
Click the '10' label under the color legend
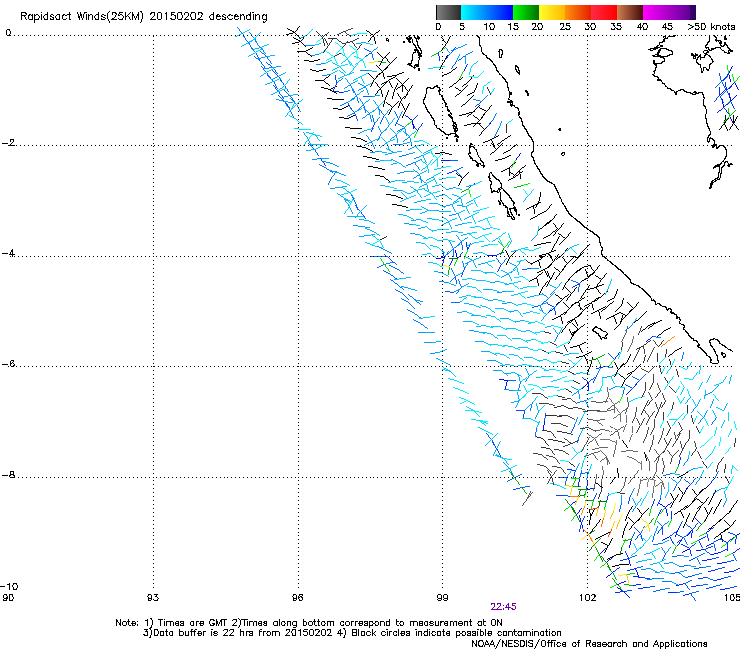coord(489,26)
